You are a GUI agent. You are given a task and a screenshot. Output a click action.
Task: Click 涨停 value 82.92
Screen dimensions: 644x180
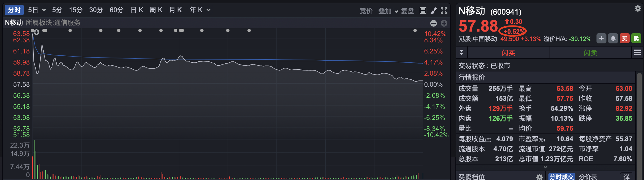624,109
